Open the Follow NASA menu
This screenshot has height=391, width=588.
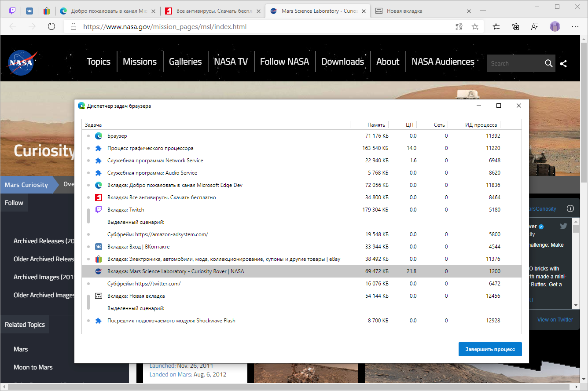coord(285,62)
